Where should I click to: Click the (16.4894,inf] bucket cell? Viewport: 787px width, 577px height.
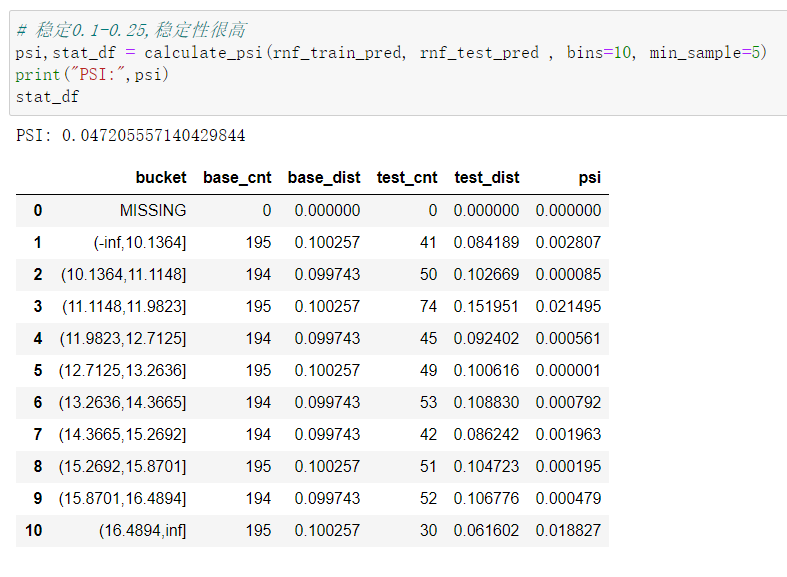coord(143,530)
